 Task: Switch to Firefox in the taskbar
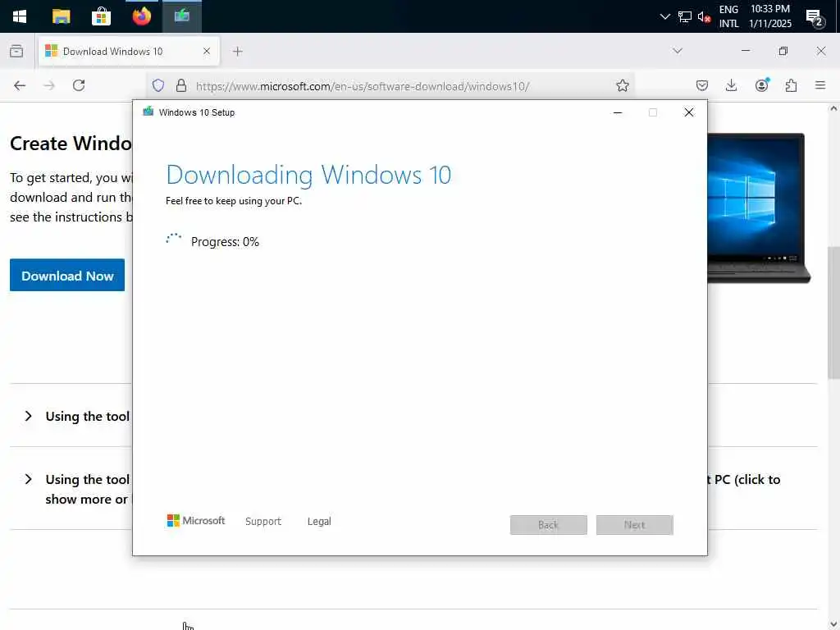[141, 16]
